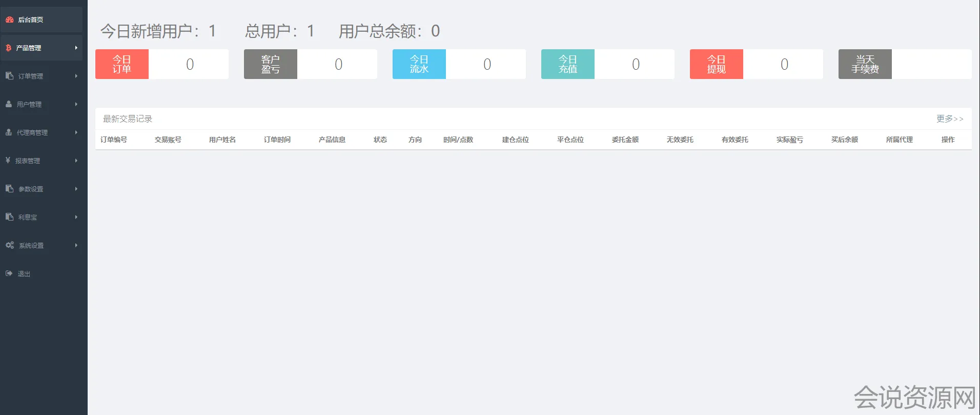The image size is (980, 415).
Task: Click the dashboard icon beside 后台首页
Action: [x=9, y=19]
